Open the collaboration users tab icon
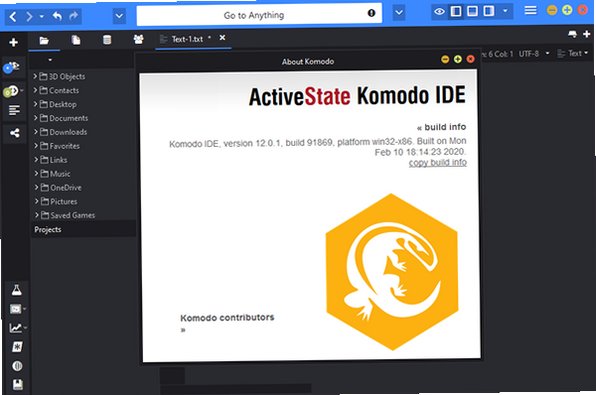The image size is (596, 395). 139,39
